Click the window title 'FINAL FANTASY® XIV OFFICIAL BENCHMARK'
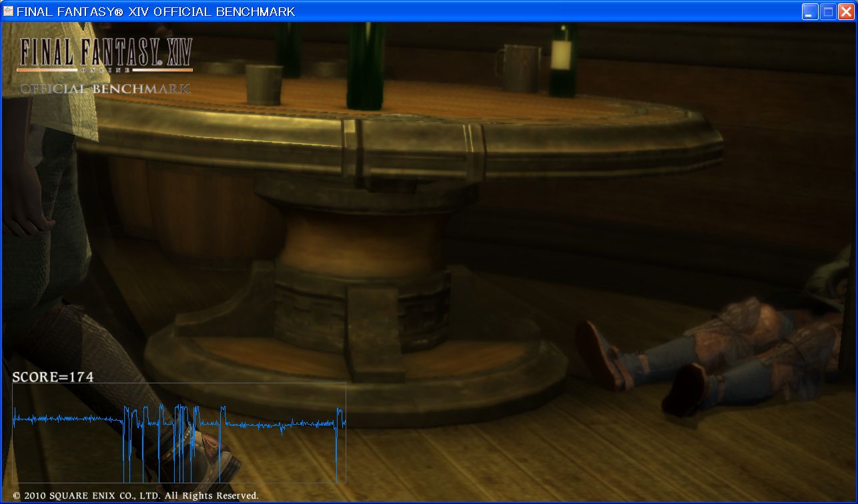858x504 pixels. coord(155,11)
